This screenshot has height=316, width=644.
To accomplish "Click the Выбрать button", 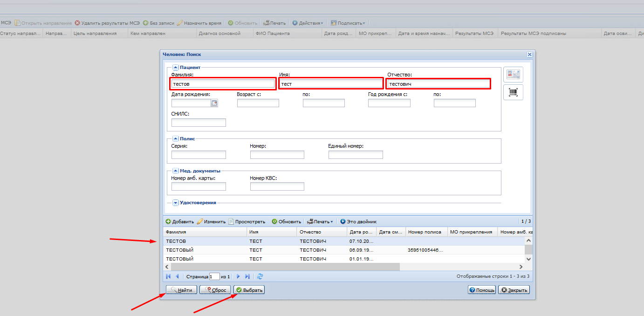I will click(249, 290).
